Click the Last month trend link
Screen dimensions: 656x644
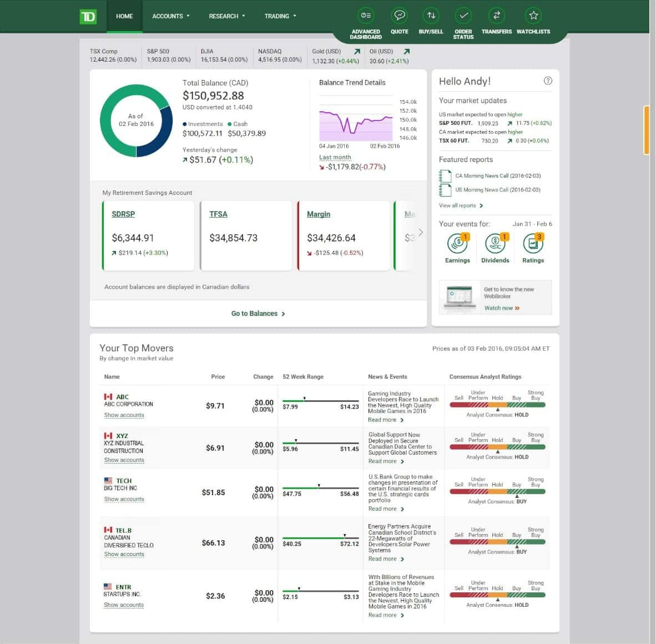coord(335,157)
